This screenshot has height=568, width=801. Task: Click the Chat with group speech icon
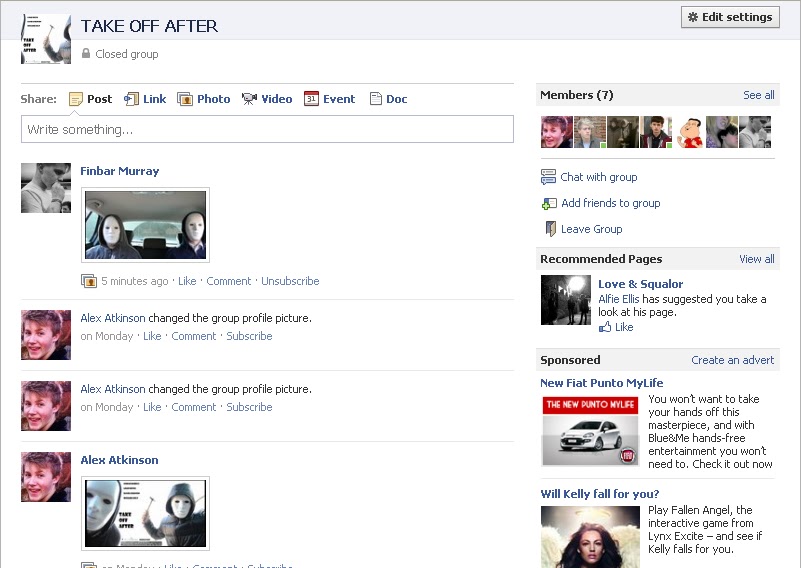tap(548, 177)
